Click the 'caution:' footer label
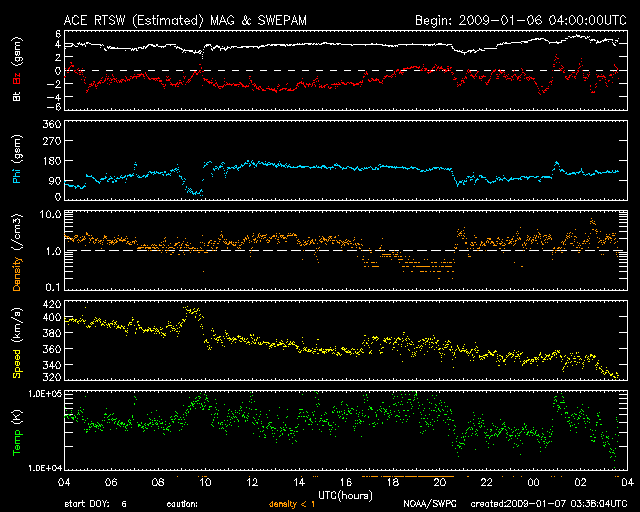The height and width of the screenshot is (512, 640). click(x=182, y=504)
